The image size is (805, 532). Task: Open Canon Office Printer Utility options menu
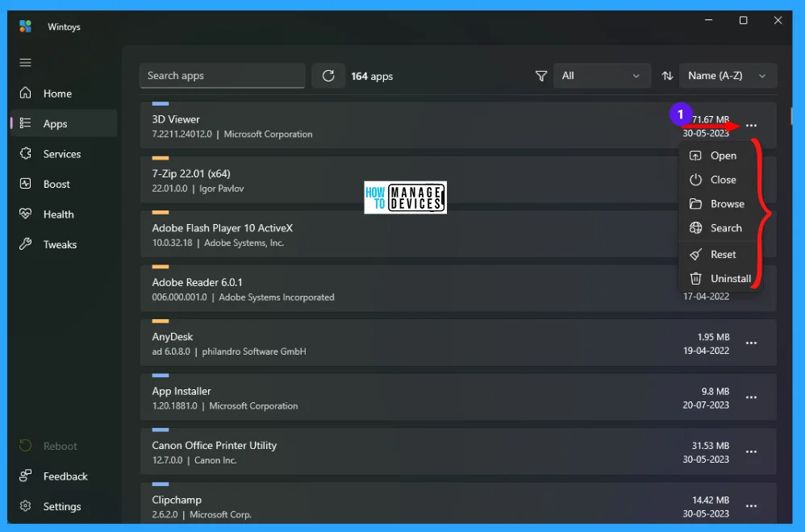[751, 452]
